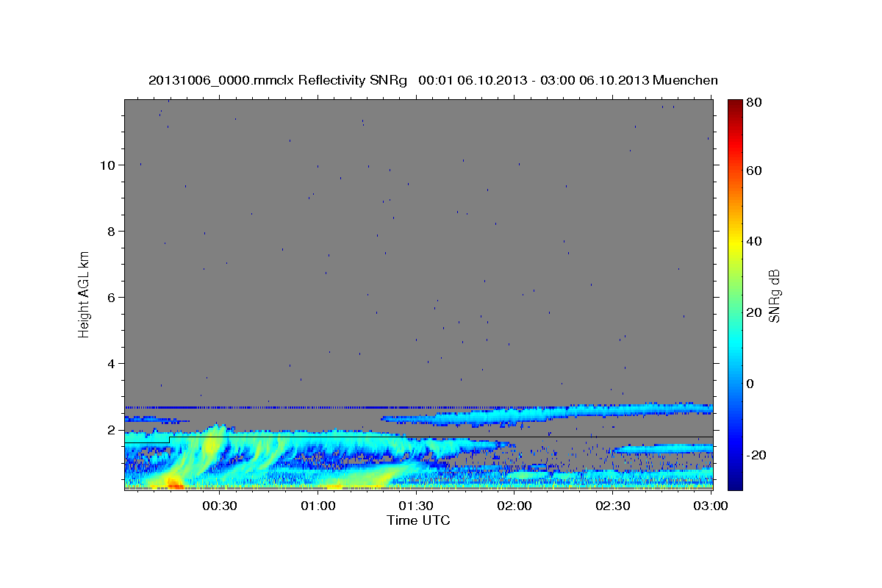Image resolution: width=882 pixels, height=588 pixels.
Task: Click the height tick label 10
Action: (x=107, y=165)
